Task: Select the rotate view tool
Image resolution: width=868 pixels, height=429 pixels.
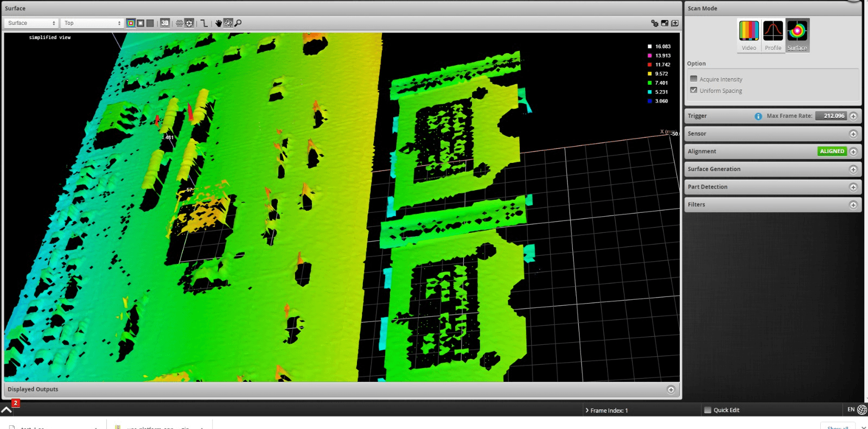Action: 228,23
